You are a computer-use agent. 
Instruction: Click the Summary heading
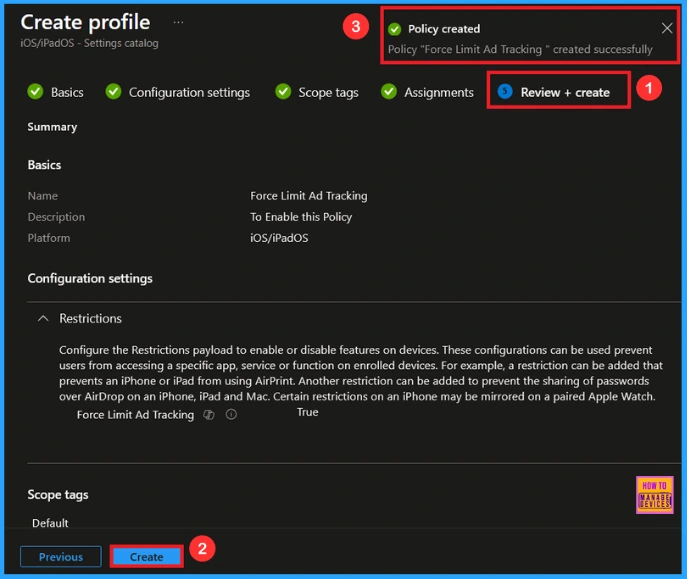coord(52,127)
